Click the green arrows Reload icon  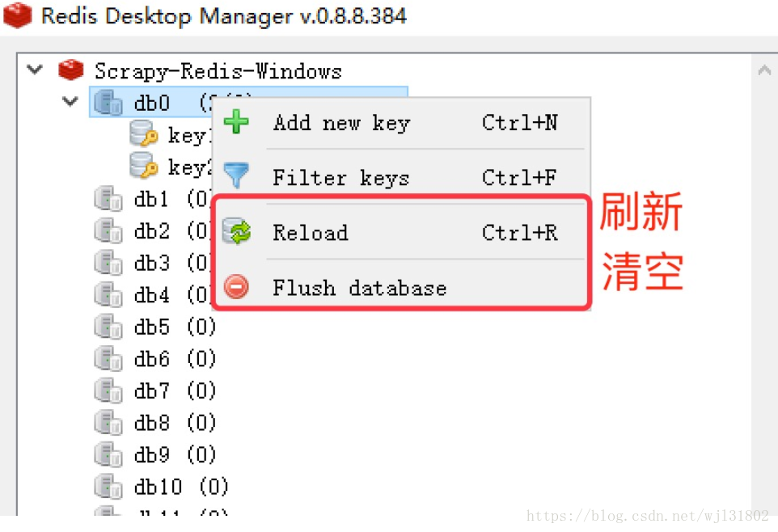tap(236, 232)
